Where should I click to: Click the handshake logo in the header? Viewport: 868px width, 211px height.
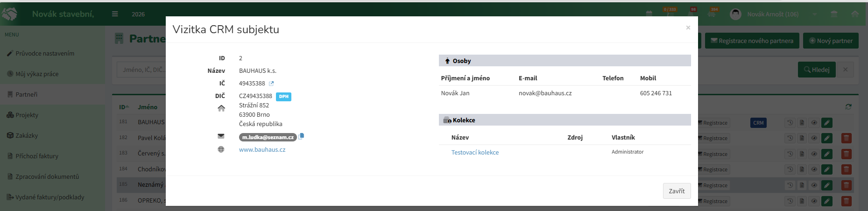pyautogui.click(x=10, y=14)
